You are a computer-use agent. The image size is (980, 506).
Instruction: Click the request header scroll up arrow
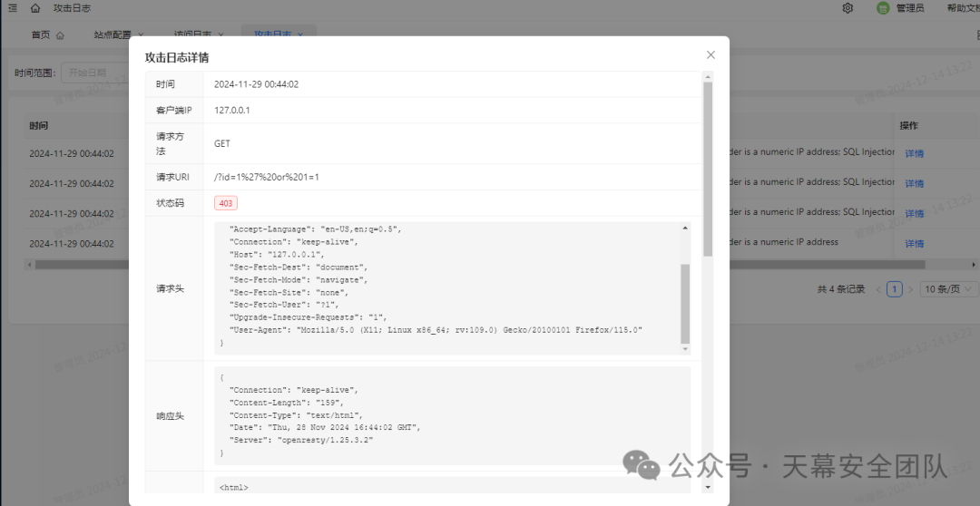tap(686, 228)
